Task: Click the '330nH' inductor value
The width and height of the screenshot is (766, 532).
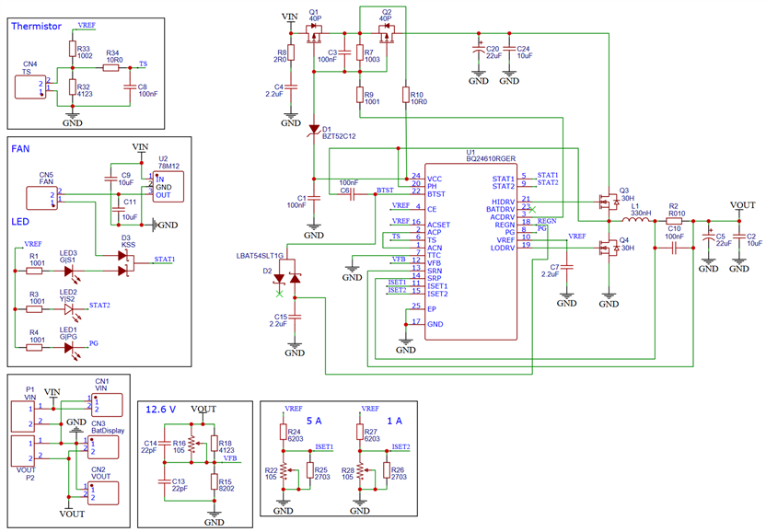Action: (641, 213)
